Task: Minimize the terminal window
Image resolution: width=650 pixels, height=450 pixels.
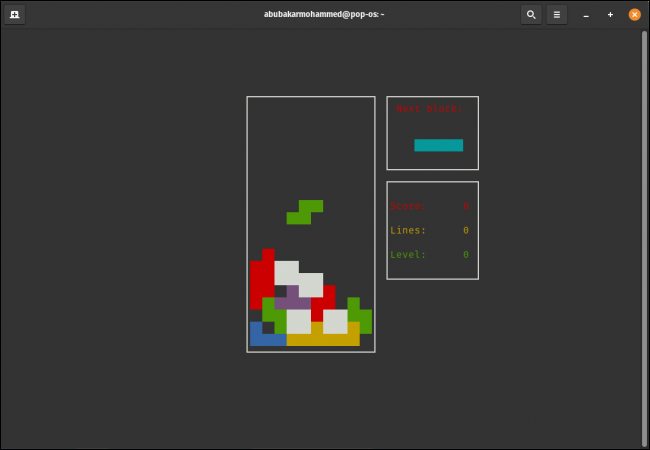Action: point(586,15)
